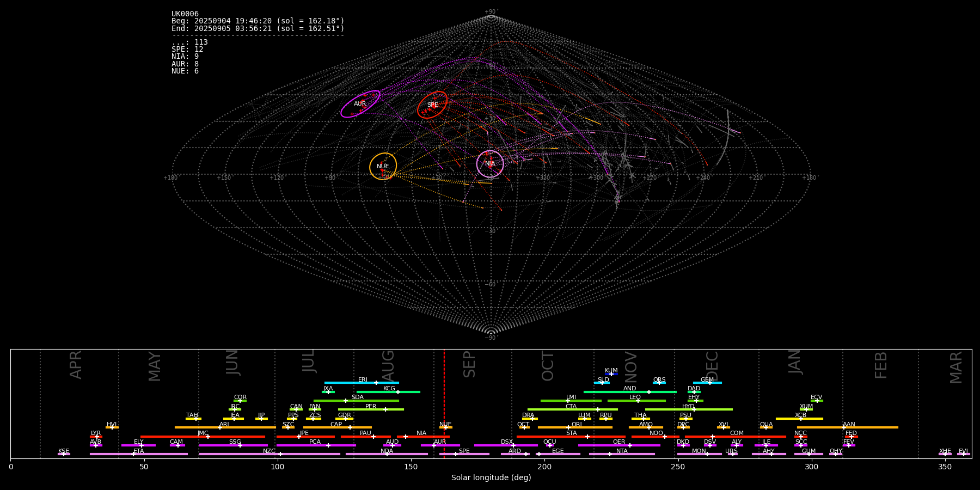This screenshot has height=490, width=980.
Task: Click the JAN month label
Action: point(794,362)
